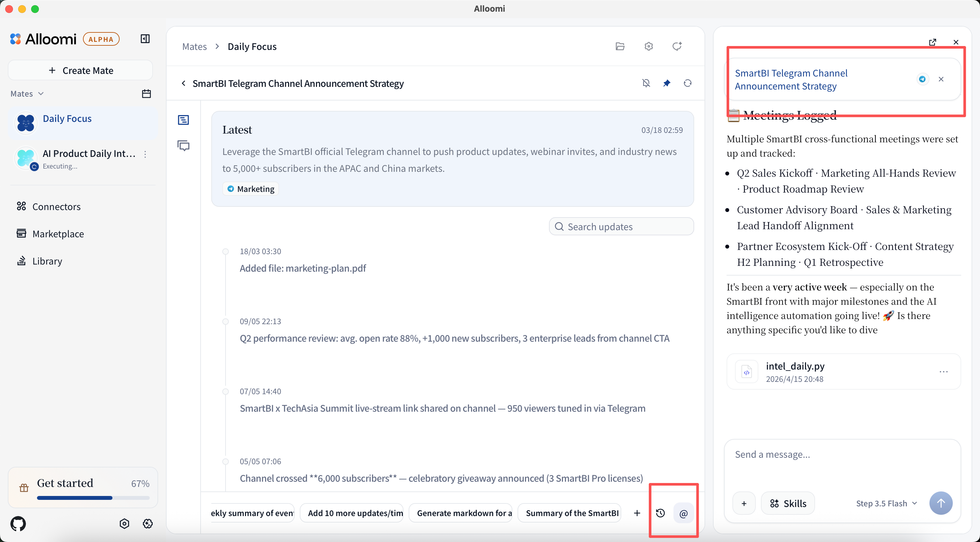Switch to the chat bubbles view icon
This screenshot has height=542, width=980.
click(183, 146)
